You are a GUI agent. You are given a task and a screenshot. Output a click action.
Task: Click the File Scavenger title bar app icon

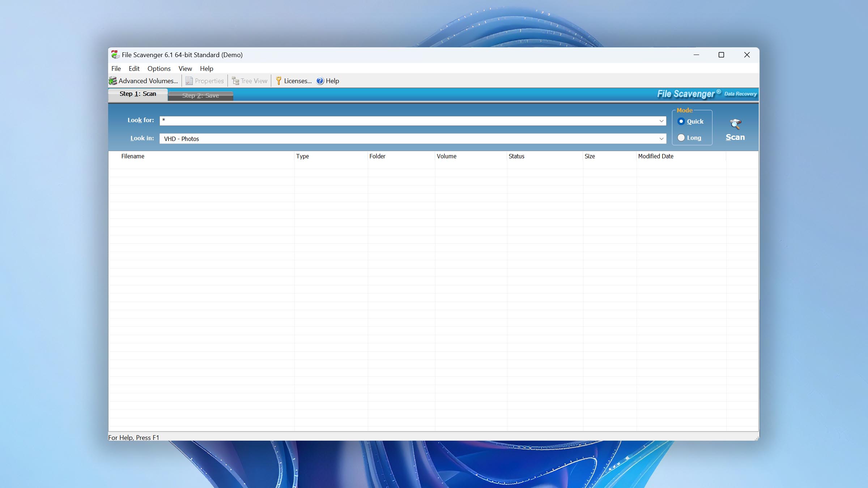(x=115, y=55)
